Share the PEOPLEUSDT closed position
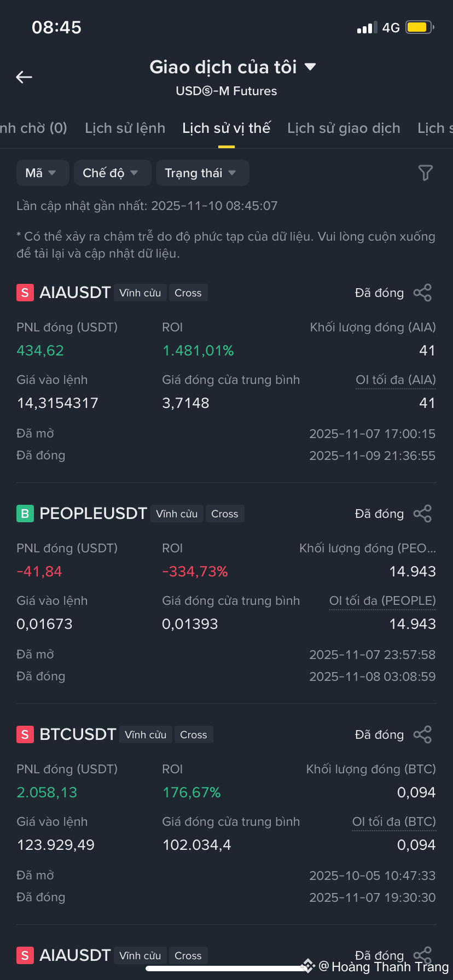Image resolution: width=453 pixels, height=980 pixels. click(422, 514)
